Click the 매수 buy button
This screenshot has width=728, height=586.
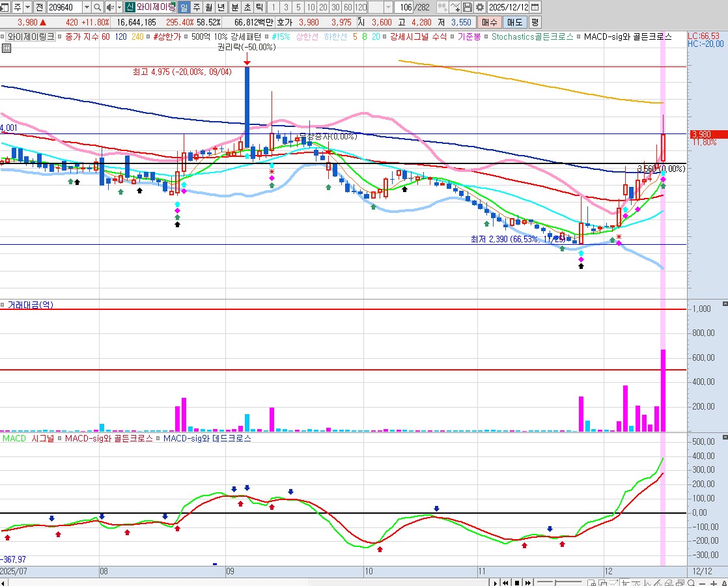(x=490, y=22)
